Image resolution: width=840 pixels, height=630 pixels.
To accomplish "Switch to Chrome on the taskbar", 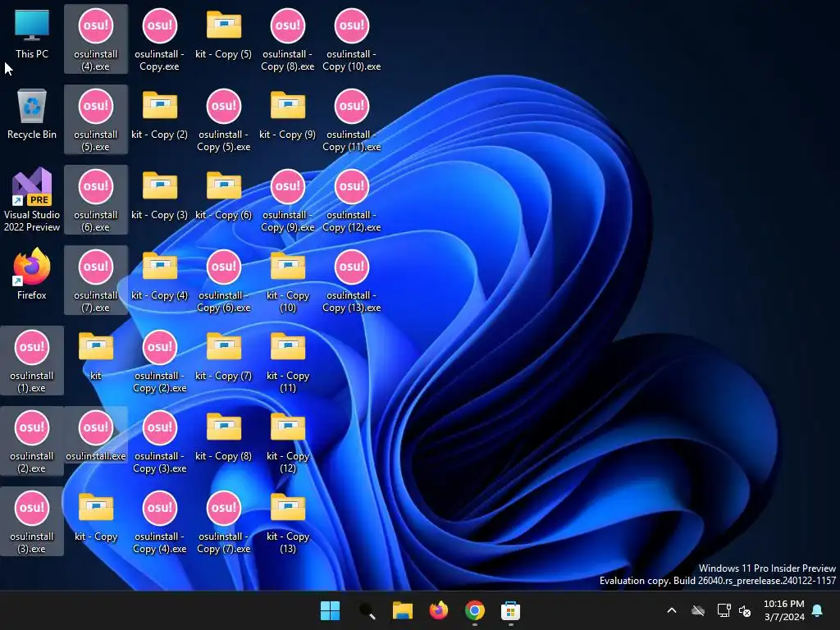I will tap(475, 610).
